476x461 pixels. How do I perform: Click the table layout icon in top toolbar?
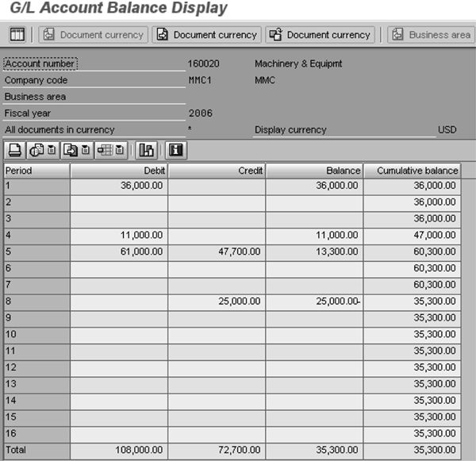[17, 35]
